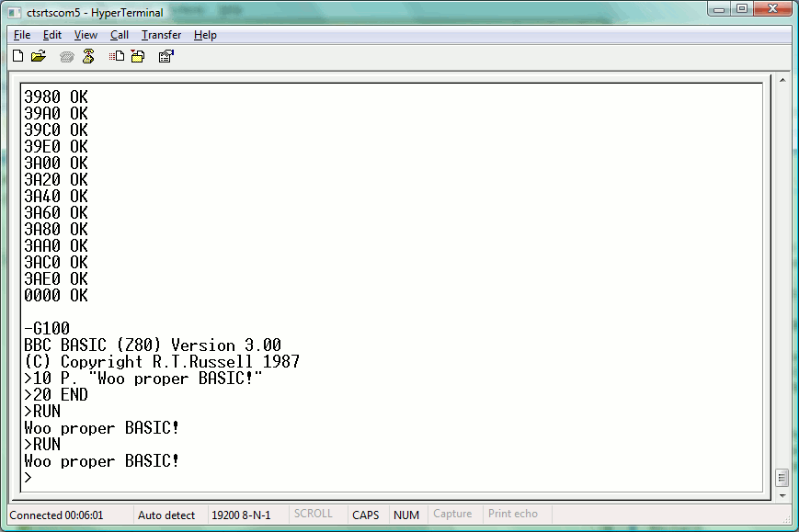Open the Transfer menu
Viewport: 799px width, 532px height.
click(161, 35)
